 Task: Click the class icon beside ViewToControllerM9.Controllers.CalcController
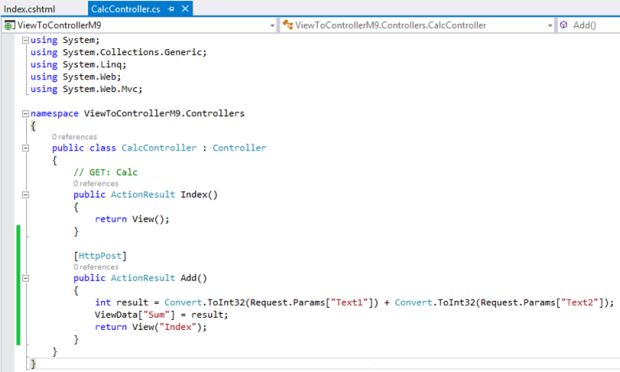(287, 25)
